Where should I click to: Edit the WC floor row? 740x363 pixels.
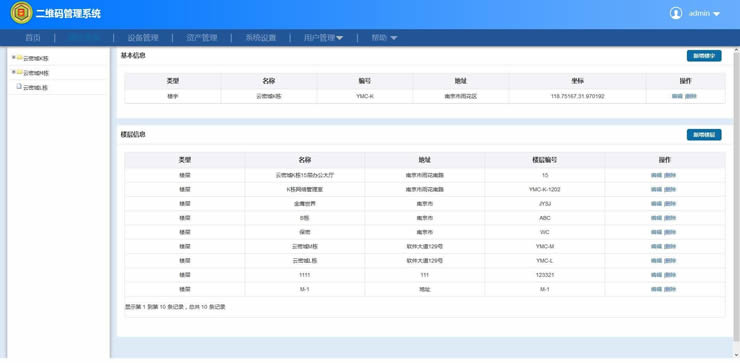(656, 232)
